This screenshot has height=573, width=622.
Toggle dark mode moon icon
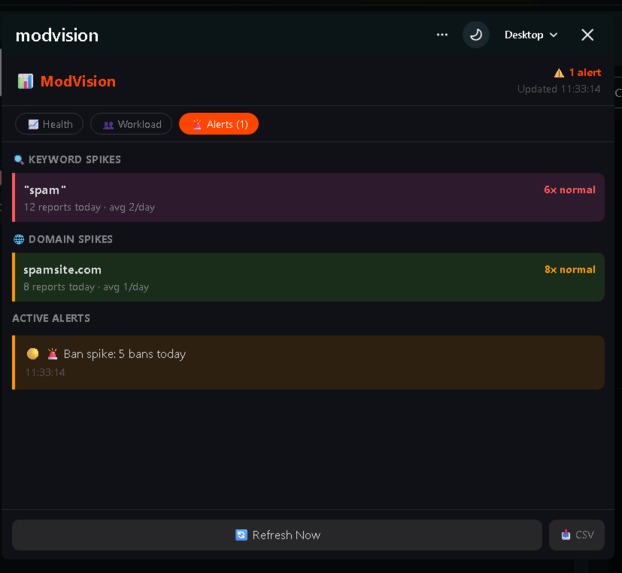coord(476,35)
